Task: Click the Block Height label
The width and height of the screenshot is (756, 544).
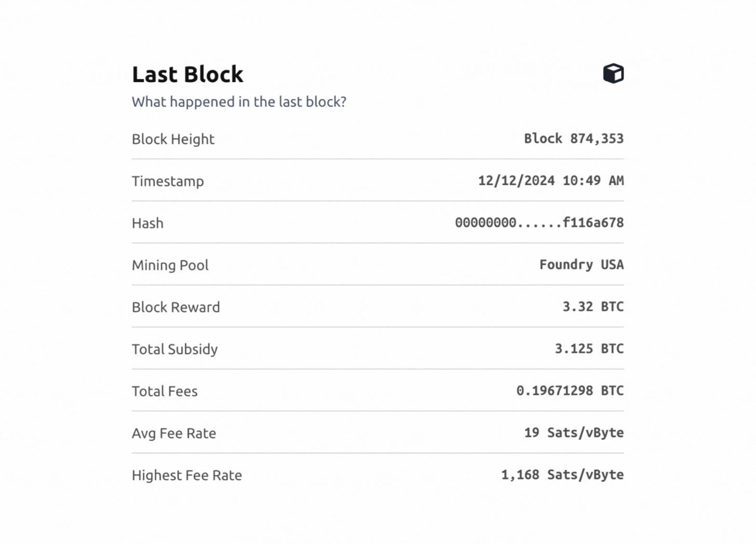Action: pyautogui.click(x=173, y=139)
